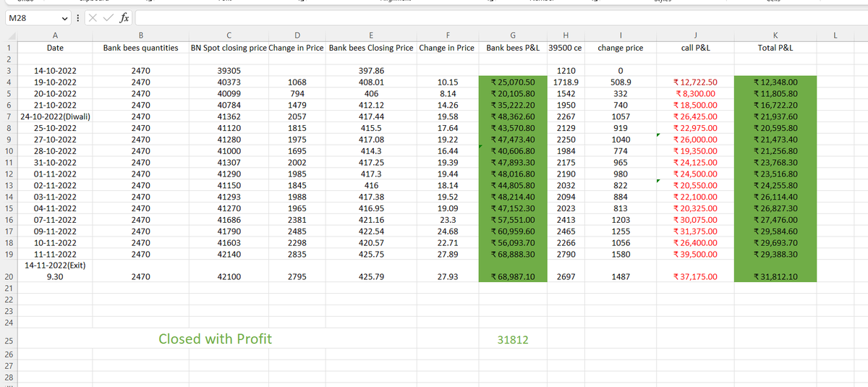Click the '24-10-2022(Diwali)' date cell
Image resolution: width=868 pixels, height=387 pixels.
click(54, 116)
